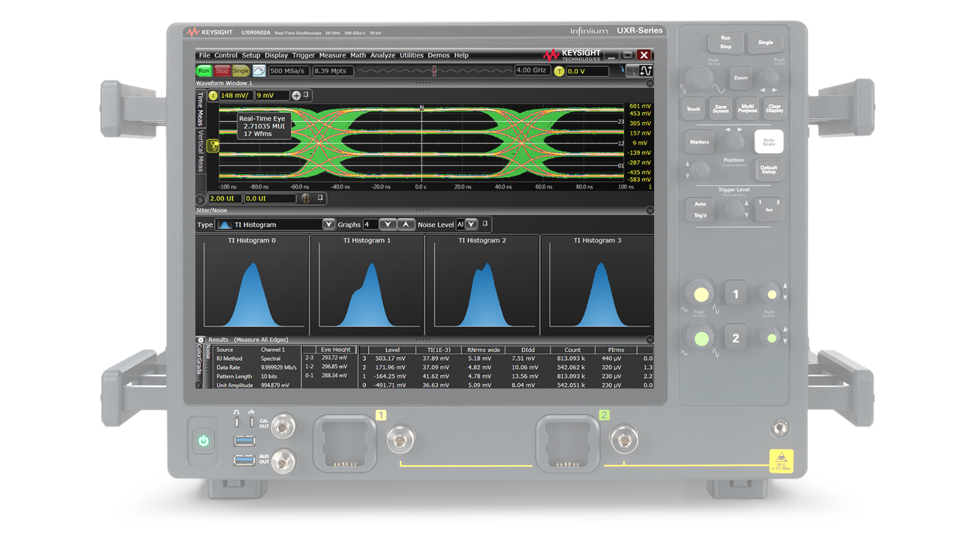Image resolution: width=980 pixels, height=551 pixels.
Task: Click the Results gear icon
Action: click(x=200, y=339)
